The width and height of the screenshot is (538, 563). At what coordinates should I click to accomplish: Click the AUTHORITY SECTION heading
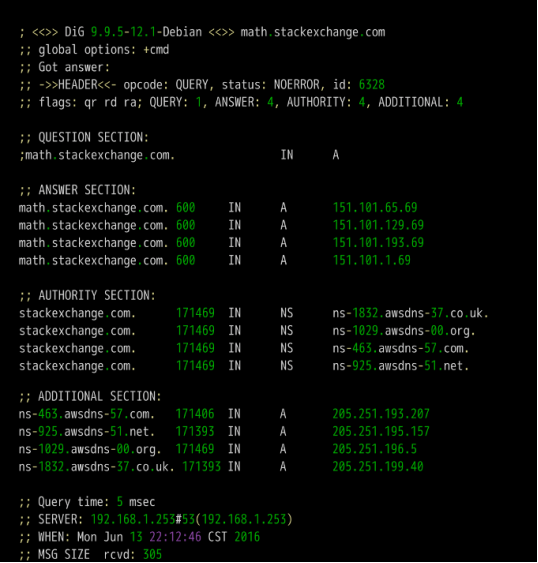point(97,296)
